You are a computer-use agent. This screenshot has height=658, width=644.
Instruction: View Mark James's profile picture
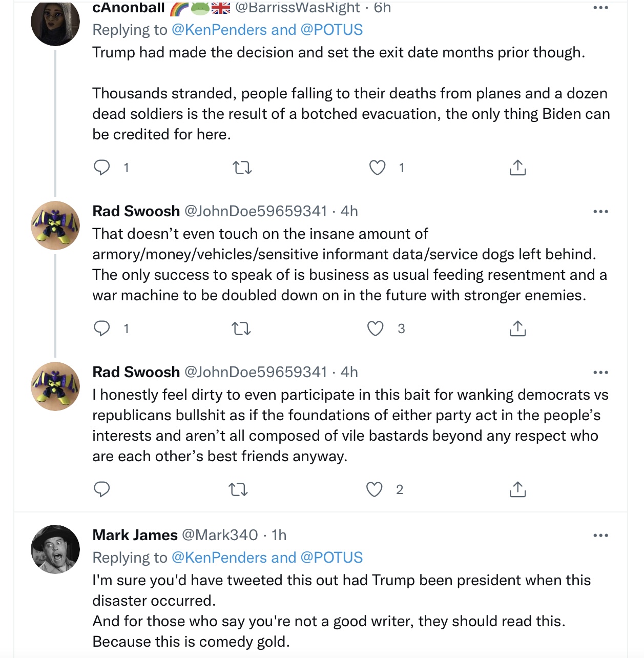(x=55, y=549)
